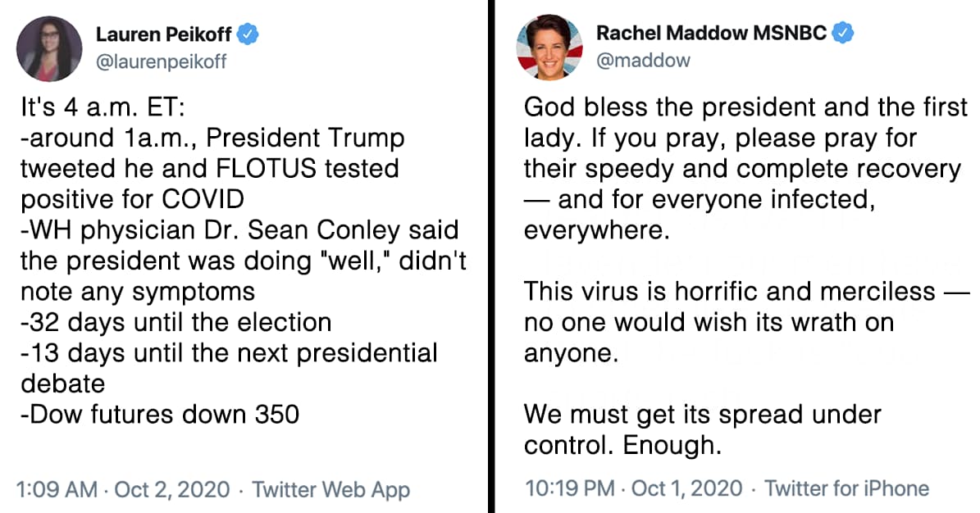Screen dimensions: 980x513
Task: Click the "-32 days until the election" line
Action: coord(175,322)
